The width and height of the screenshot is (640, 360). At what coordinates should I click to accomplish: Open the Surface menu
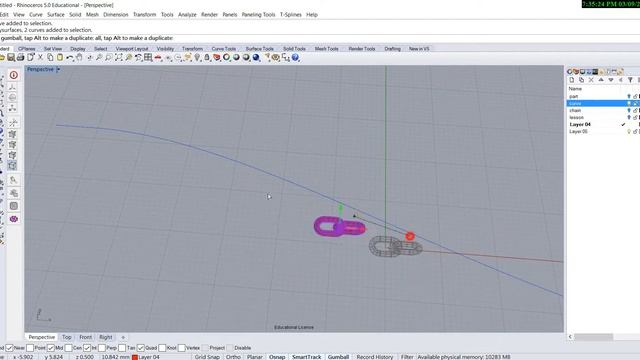pyautogui.click(x=56, y=15)
